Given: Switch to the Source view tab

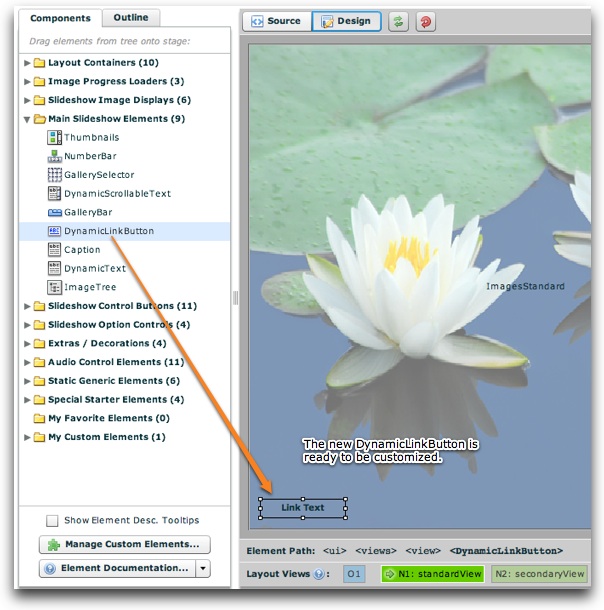Looking at the screenshot, I should tap(276, 21).
